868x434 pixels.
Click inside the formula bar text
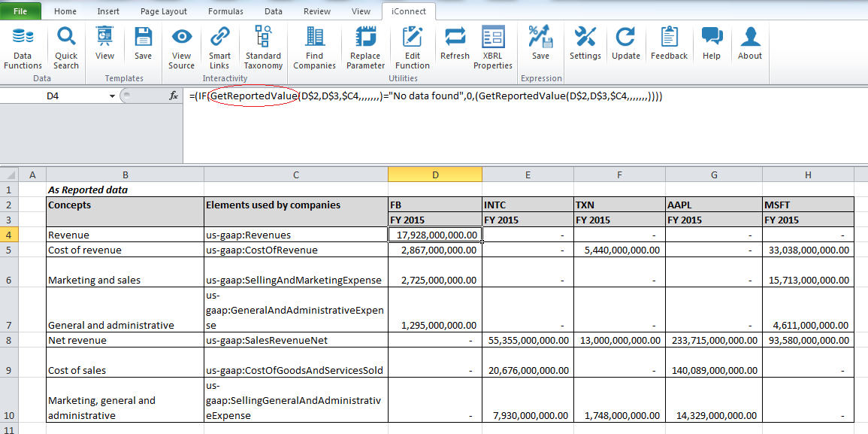(x=425, y=96)
